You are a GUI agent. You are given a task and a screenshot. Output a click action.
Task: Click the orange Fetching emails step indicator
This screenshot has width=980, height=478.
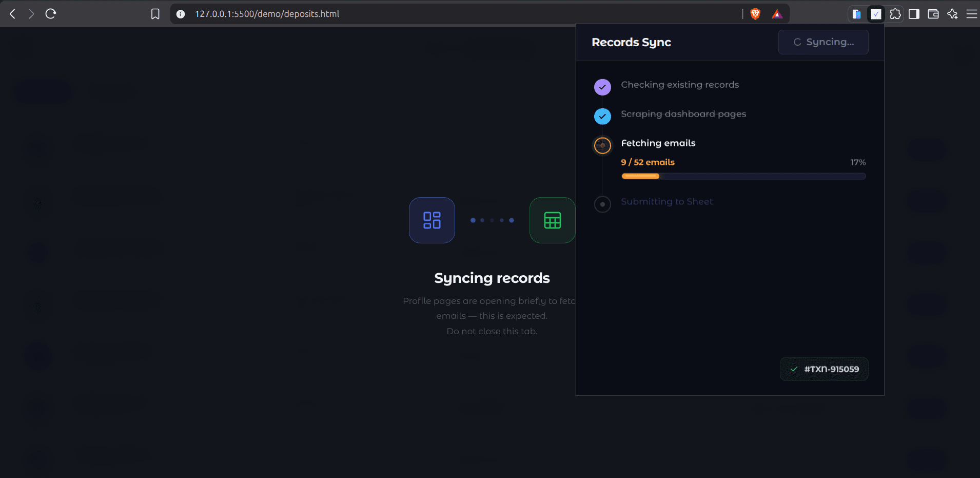click(x=602, y=146)
